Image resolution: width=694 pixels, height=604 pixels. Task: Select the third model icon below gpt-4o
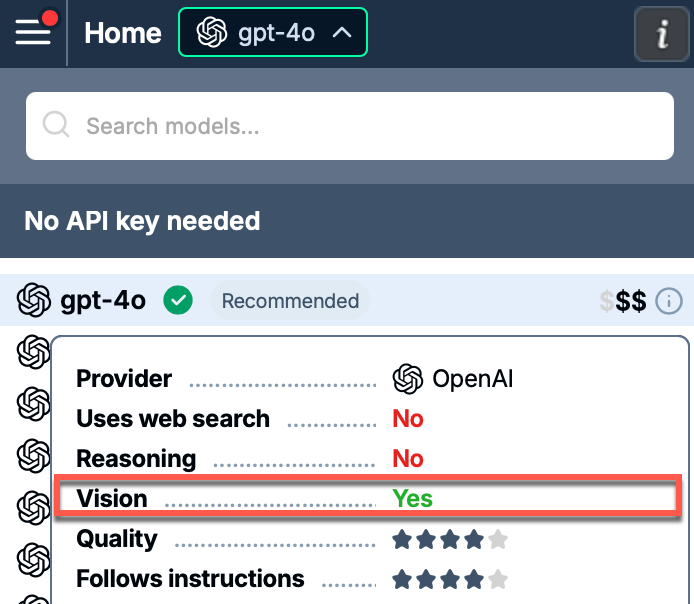(x=33, y=455)
